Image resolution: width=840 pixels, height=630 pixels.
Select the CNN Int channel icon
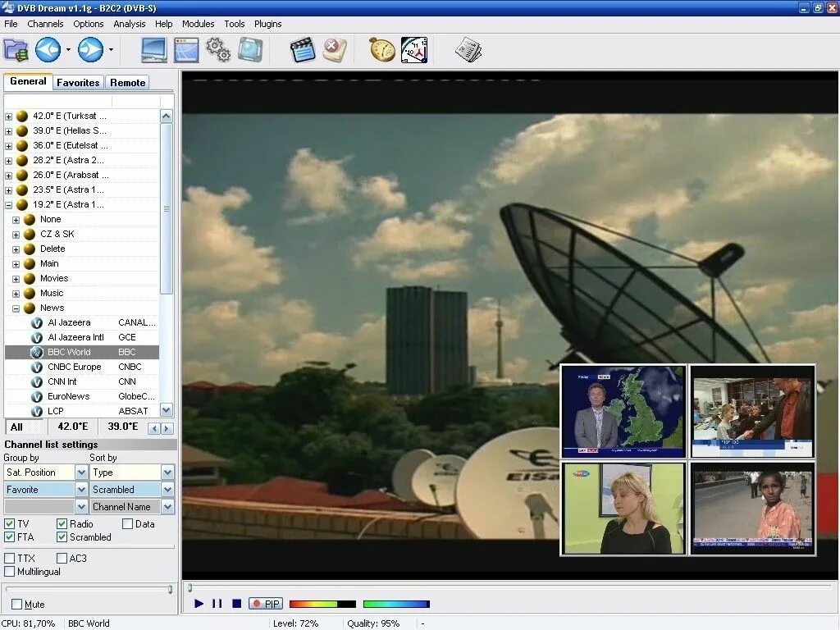(x=36, y=382)
